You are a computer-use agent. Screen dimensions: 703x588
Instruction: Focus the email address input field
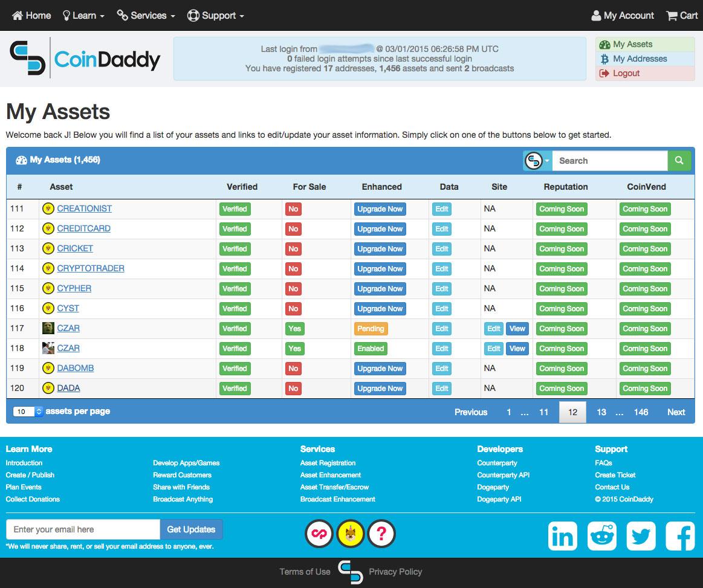[83, 529]
